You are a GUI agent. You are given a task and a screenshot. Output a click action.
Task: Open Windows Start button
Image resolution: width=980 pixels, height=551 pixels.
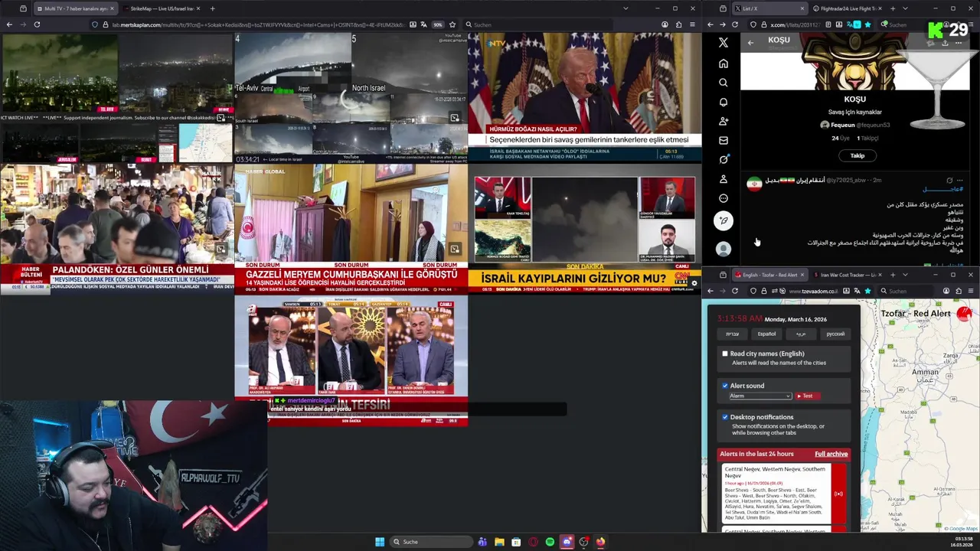[x=380, y=542]
